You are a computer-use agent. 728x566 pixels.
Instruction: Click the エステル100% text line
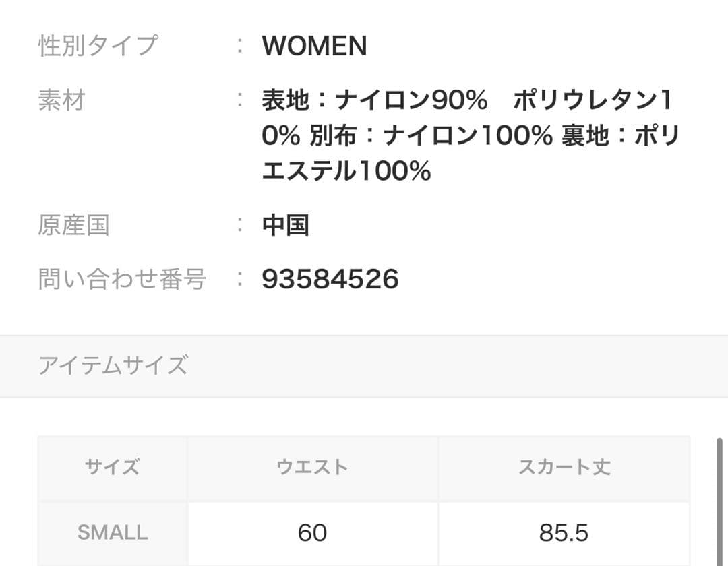[346, 172]
